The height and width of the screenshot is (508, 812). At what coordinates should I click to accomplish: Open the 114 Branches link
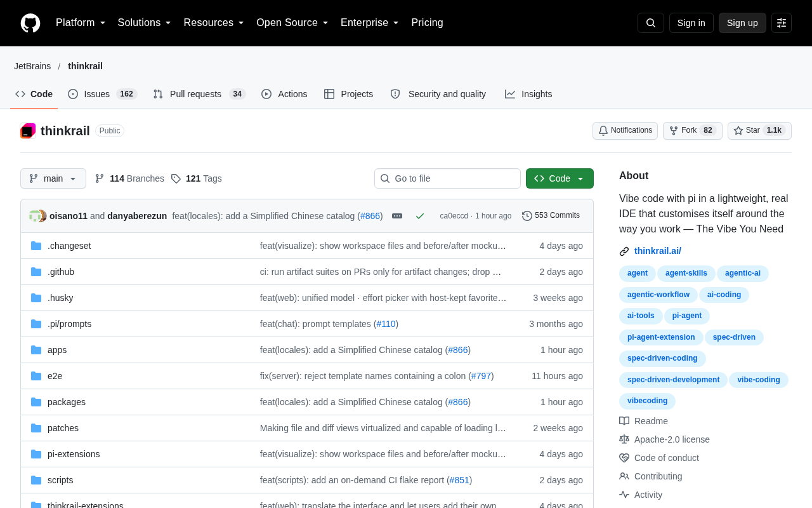pyautogui.click(x=129, y=178)
